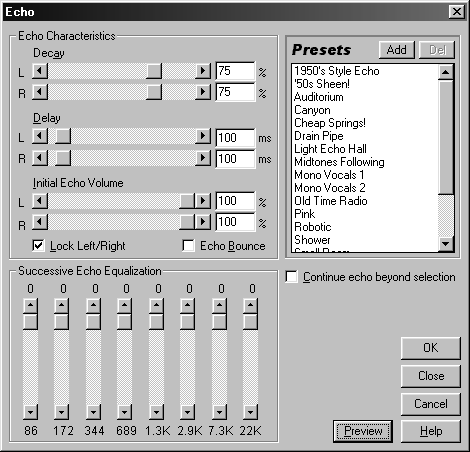470x452 pixels.
Task: Click the presets list scroll down arrow
Action: click(446, 244)
